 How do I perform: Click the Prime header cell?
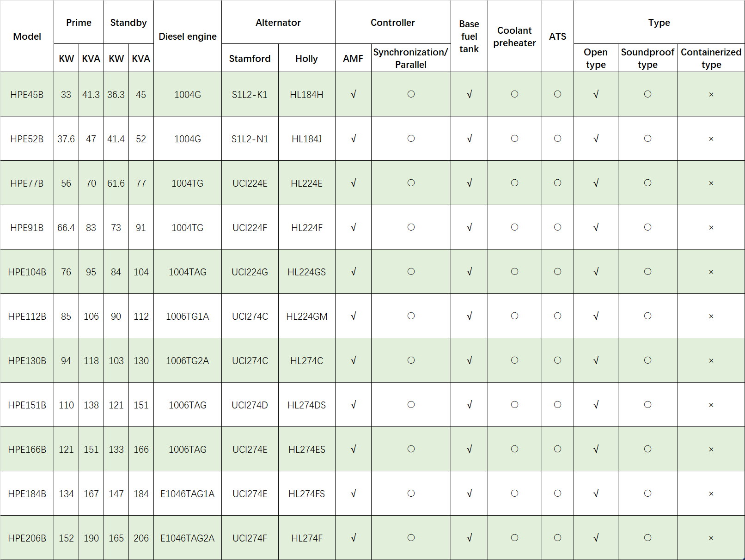click(x=79, y=22)
